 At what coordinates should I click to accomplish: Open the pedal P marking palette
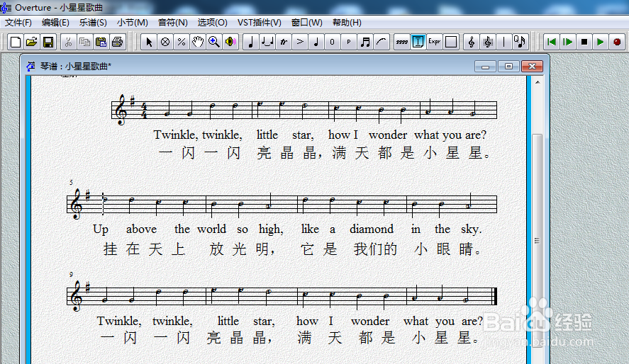coord(349,42)
